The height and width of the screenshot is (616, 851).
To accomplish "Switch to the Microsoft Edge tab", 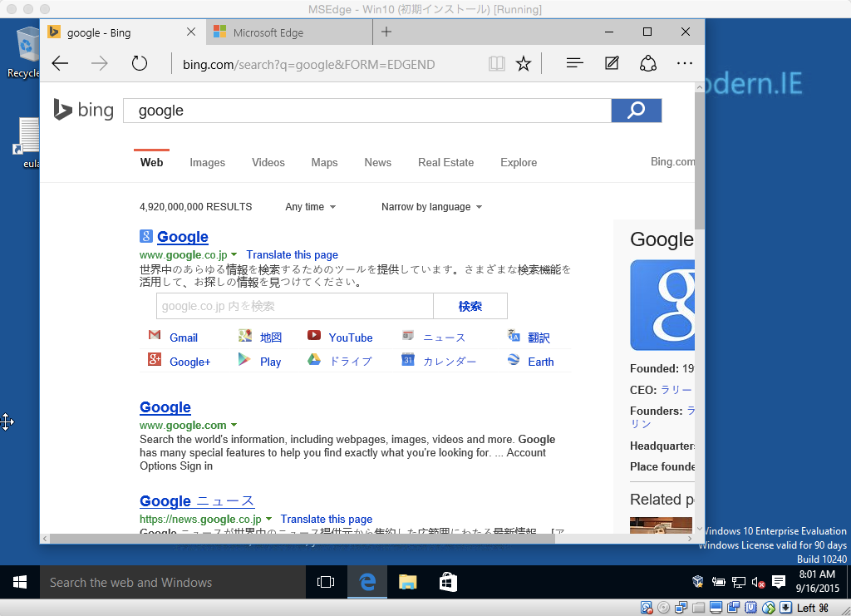I will pos(290,32).
